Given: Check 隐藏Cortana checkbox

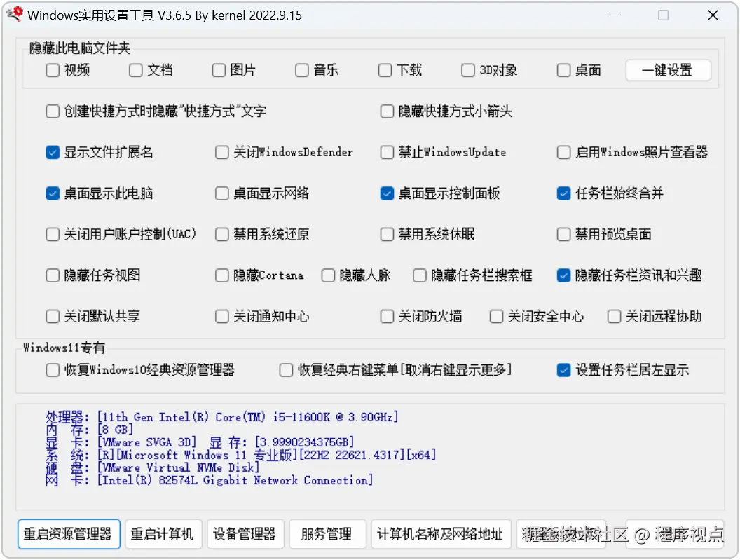Looking at the screenshot, I should pyautogui.click(x=221, y=275).
